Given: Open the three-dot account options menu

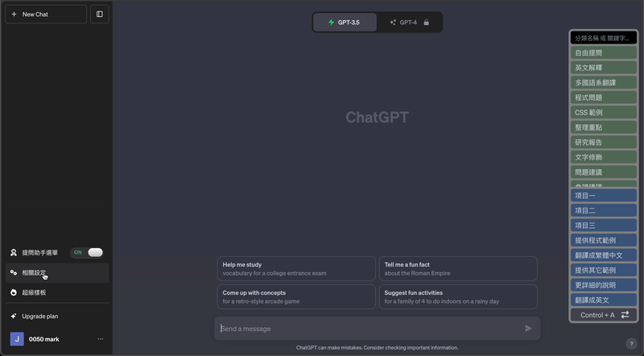Looking at the screenshot, I should tap(101, 339).
